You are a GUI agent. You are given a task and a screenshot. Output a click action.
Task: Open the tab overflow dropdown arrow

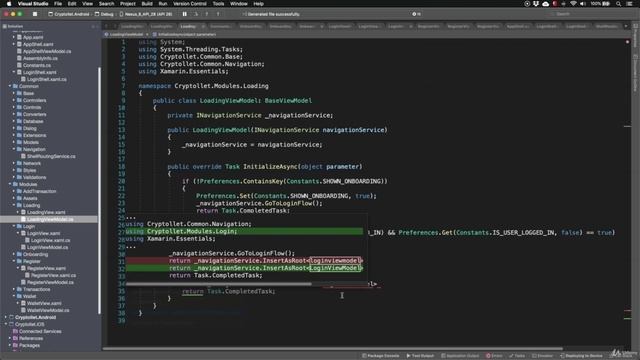pos(626,26)
